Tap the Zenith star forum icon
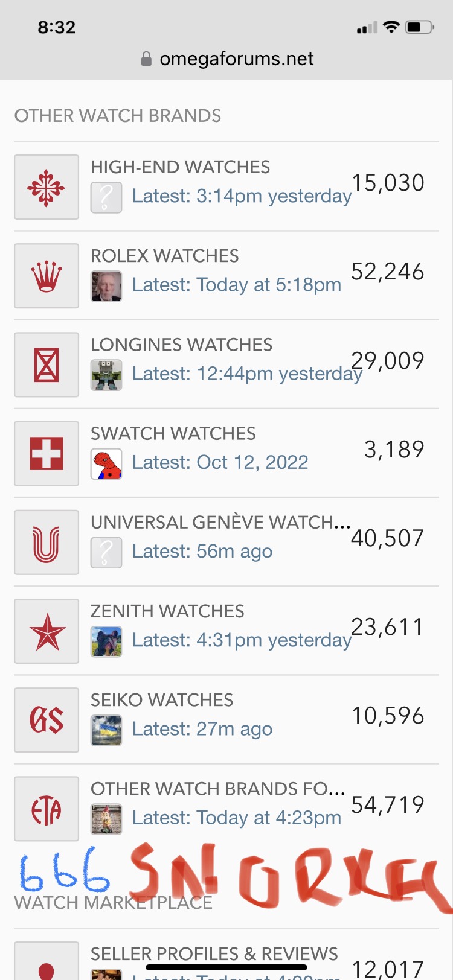Screen dimensions: 453x980 coord(47,631)
